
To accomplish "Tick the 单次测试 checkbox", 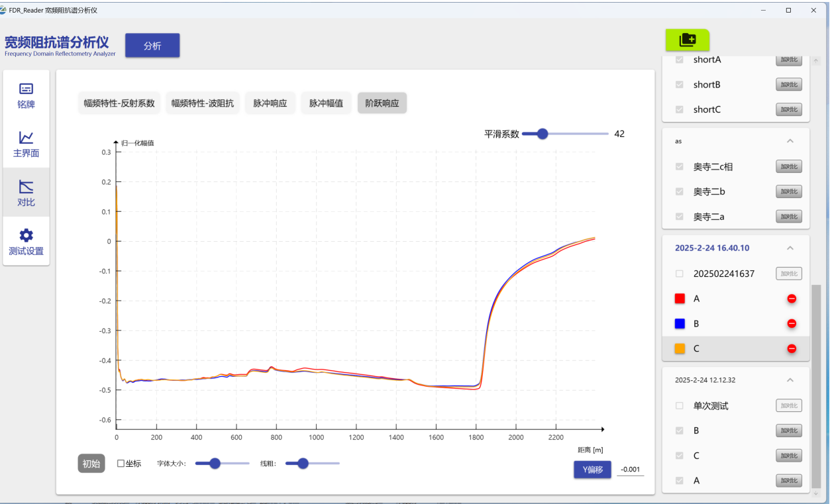I will (x=679, y=406).
